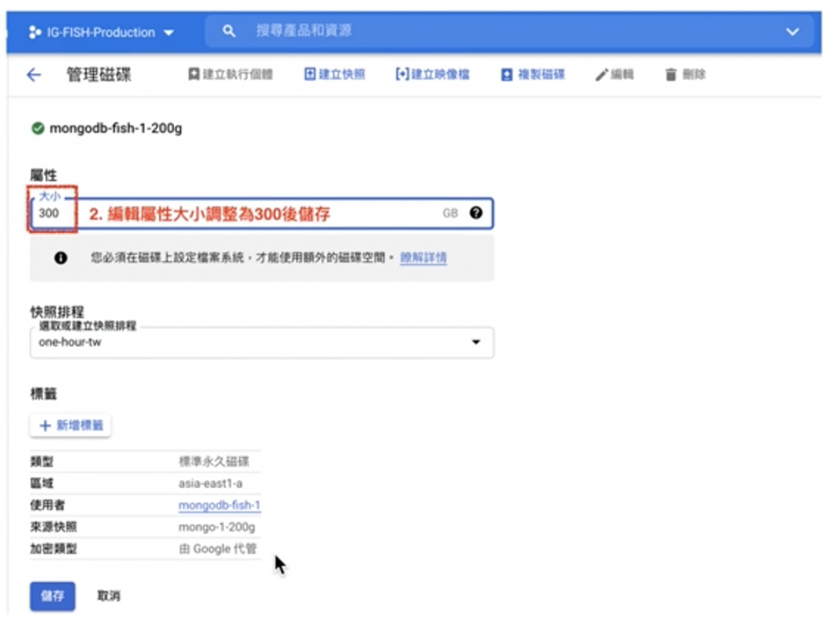
Task: Click the asia-east1-a zone value
Action: tap(211, 484)
